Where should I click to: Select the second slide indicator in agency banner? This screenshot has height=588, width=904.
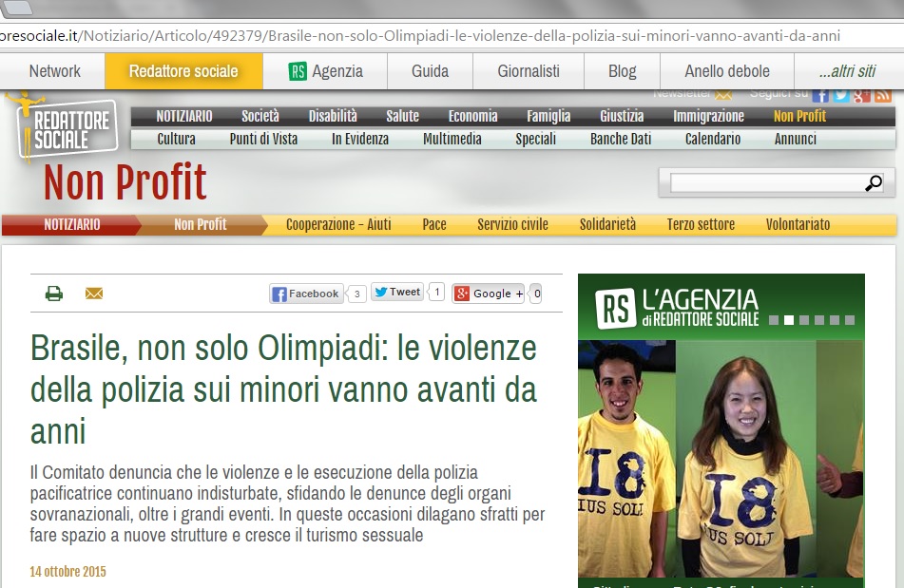788,320
